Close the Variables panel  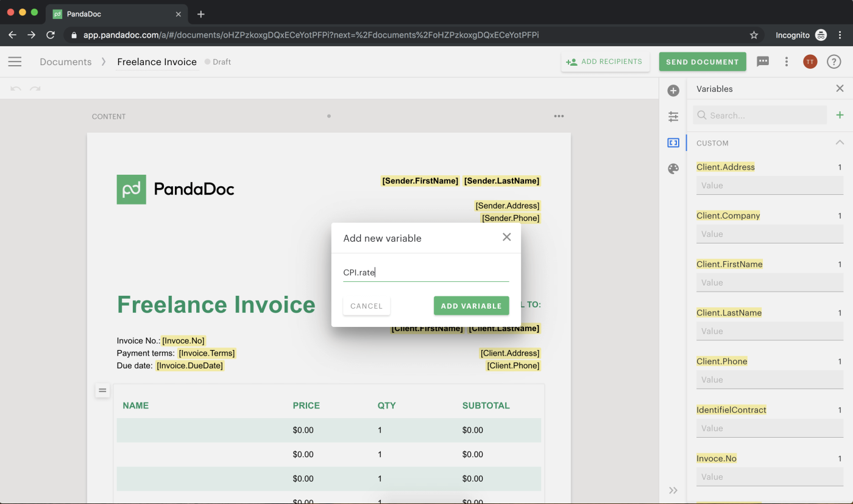coord(840,88)
